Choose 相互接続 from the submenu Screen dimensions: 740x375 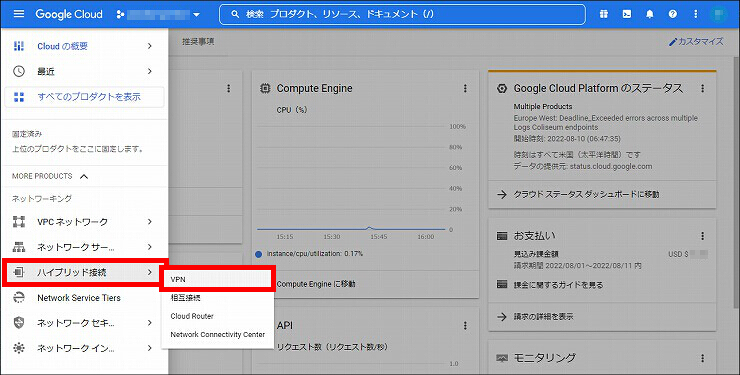tap(218, 298)
